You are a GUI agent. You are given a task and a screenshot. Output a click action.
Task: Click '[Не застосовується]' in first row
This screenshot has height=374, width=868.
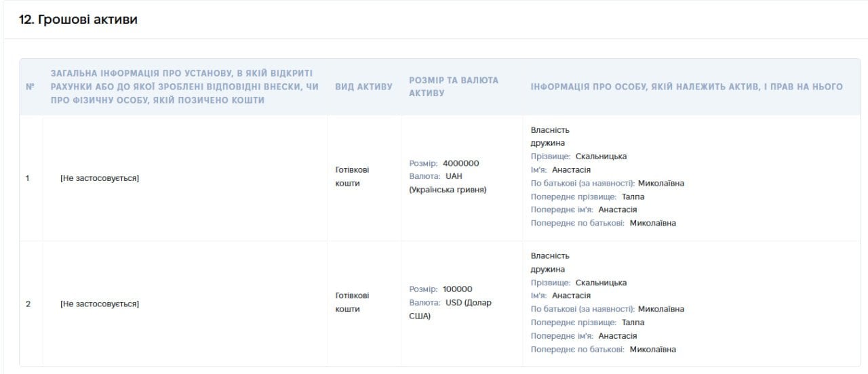[x=100, y=178]
